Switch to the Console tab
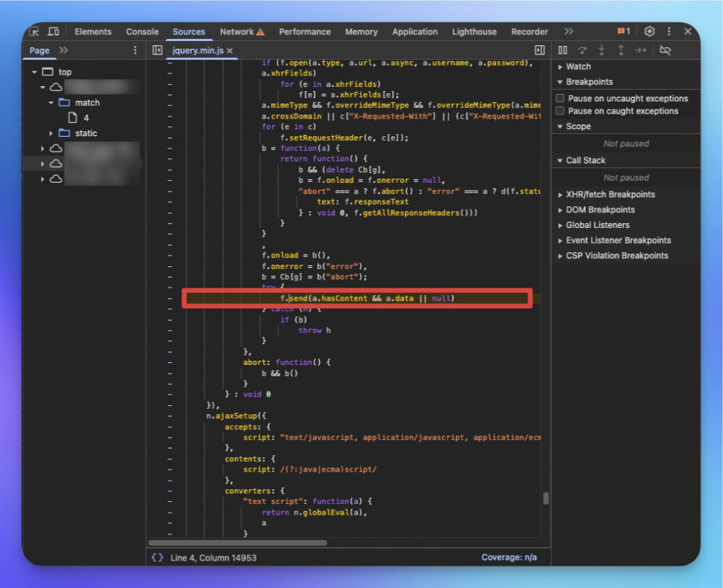The image size is (723, 588). click(142, 32)
